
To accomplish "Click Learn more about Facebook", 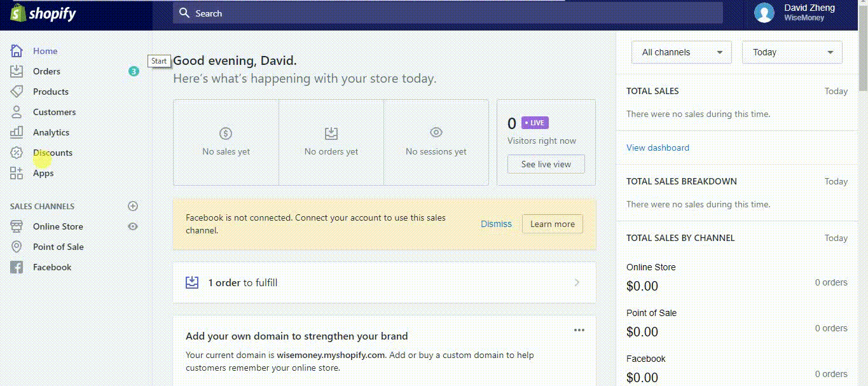I will (553, 224).
